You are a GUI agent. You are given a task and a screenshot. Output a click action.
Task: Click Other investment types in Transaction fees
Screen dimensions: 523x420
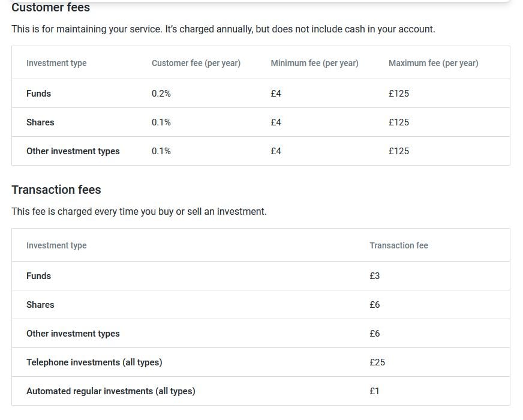pyautogui.click(x=73, y=334)
